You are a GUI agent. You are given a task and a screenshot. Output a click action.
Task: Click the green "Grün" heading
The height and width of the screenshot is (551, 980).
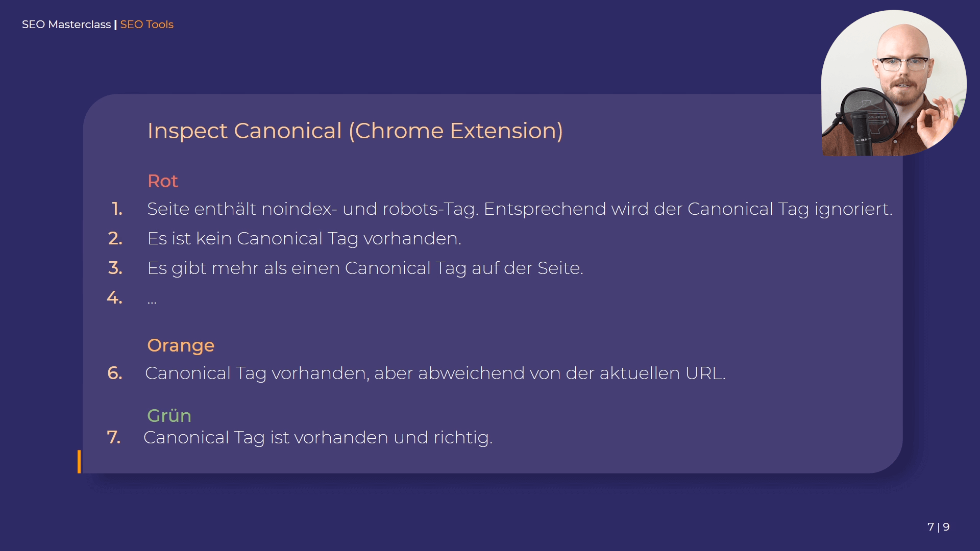[169, 415]
